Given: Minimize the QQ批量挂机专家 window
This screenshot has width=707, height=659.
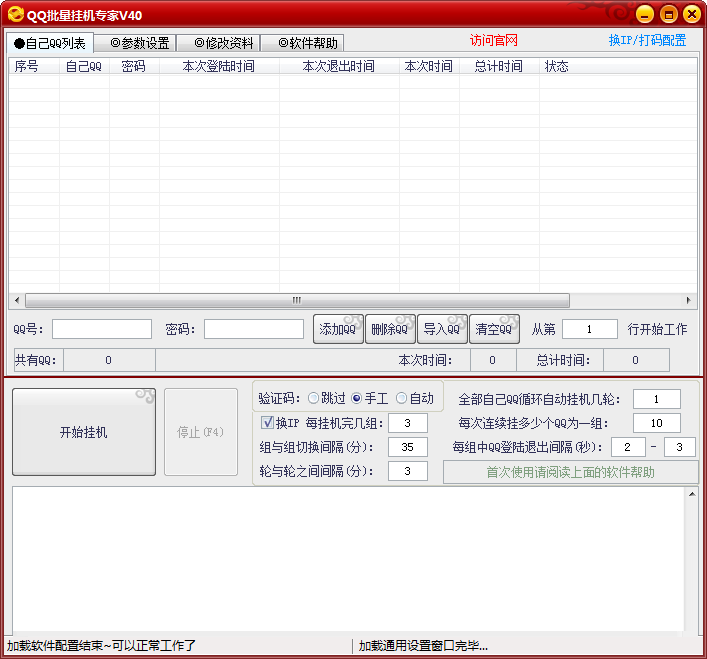Looking at the screenshot, I should pos(645,14).
